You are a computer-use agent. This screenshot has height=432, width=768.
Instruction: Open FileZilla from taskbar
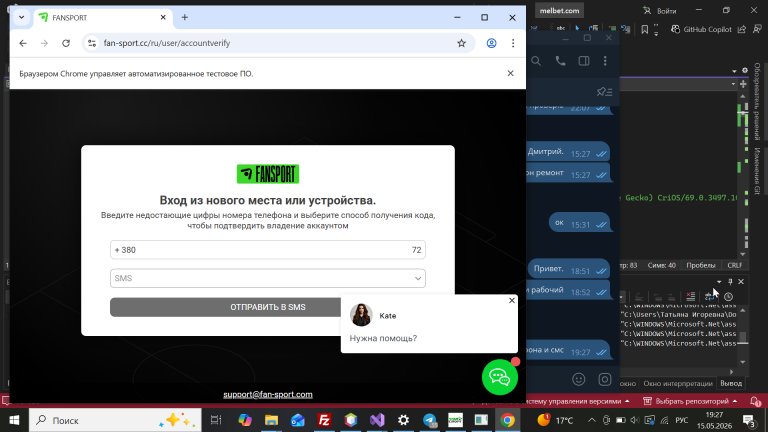pos(324,420)
